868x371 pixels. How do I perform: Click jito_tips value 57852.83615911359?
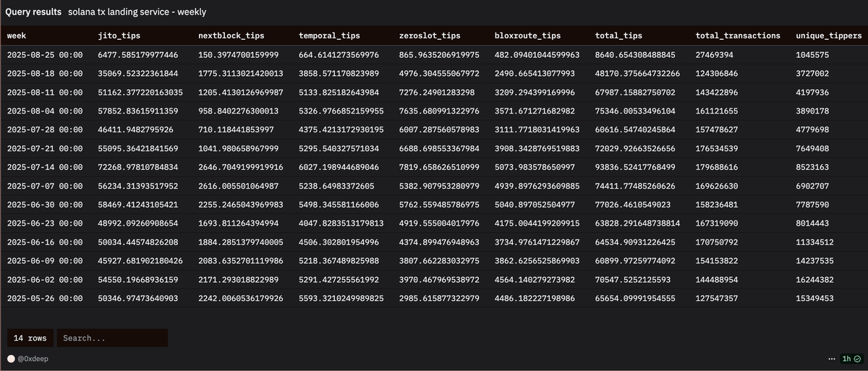click(x=137, y=111)
